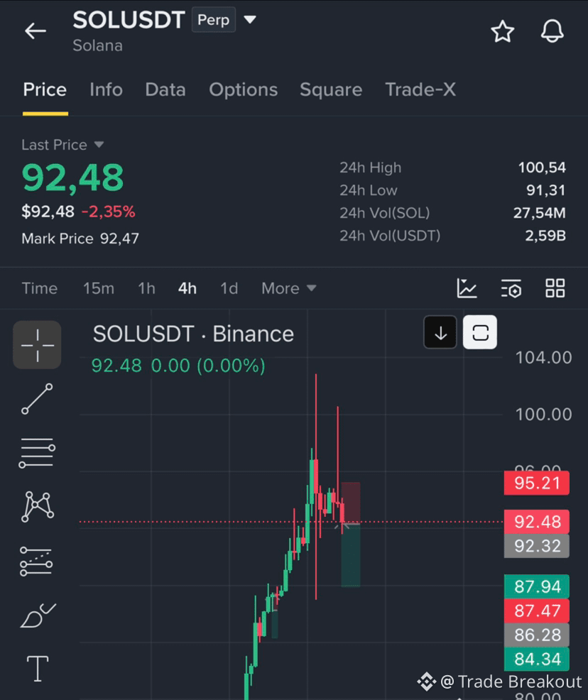Viewport: 588px width, 700px height.
Task: Switch to the Data tab
Action: click(165, 89)
